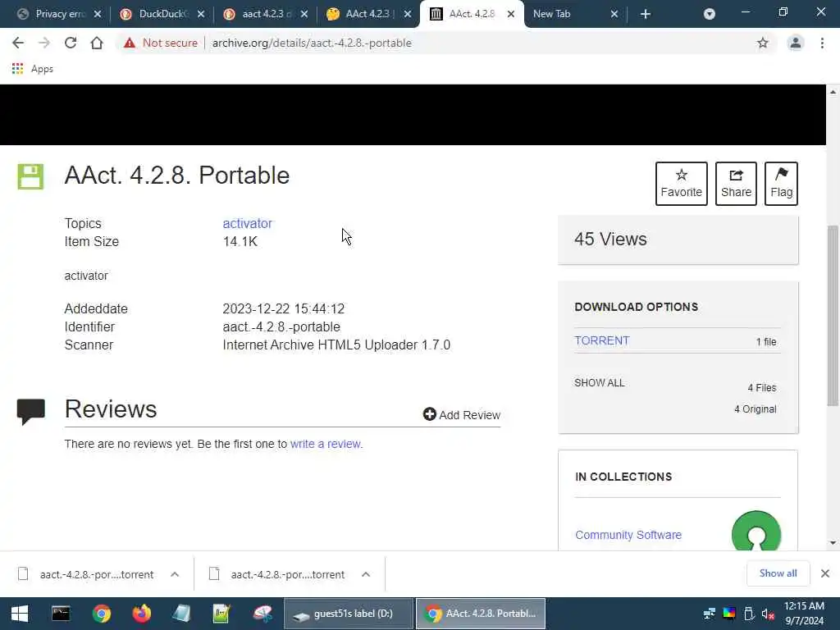The image size is (840, 630).
Task: Click the green software floppy icon
Action: [30, 176]
